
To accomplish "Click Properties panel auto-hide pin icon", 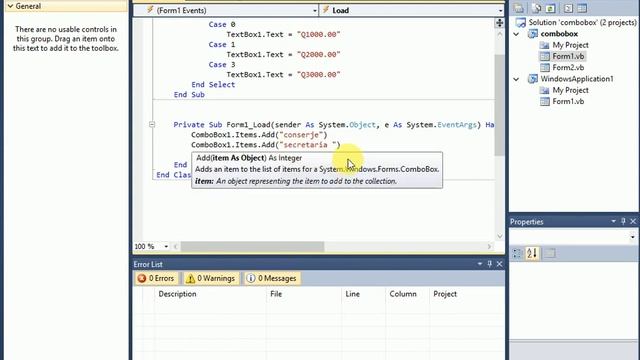I will coord(623,221).
